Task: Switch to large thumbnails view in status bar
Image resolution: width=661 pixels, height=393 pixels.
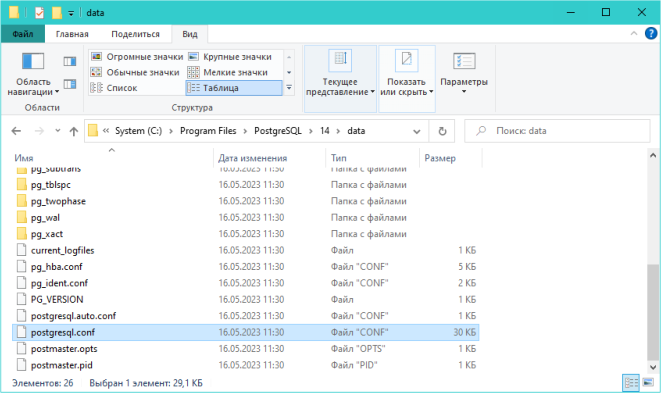Action: 648,382
